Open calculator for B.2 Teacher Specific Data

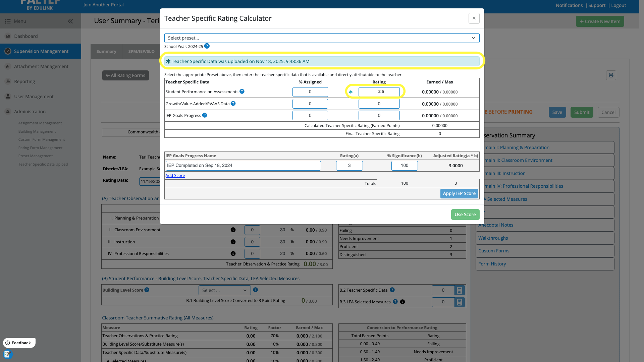point(460,290)
